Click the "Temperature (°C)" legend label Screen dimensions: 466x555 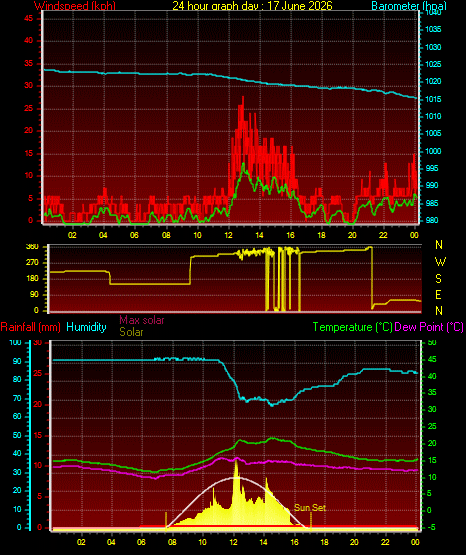352,327
